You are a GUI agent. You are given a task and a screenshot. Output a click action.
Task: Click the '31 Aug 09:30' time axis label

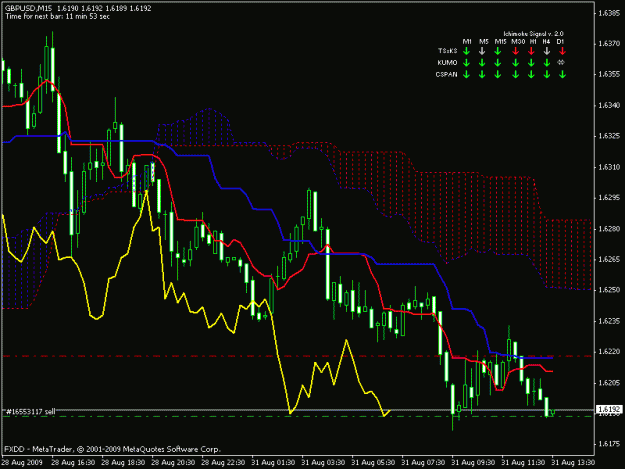473,463
